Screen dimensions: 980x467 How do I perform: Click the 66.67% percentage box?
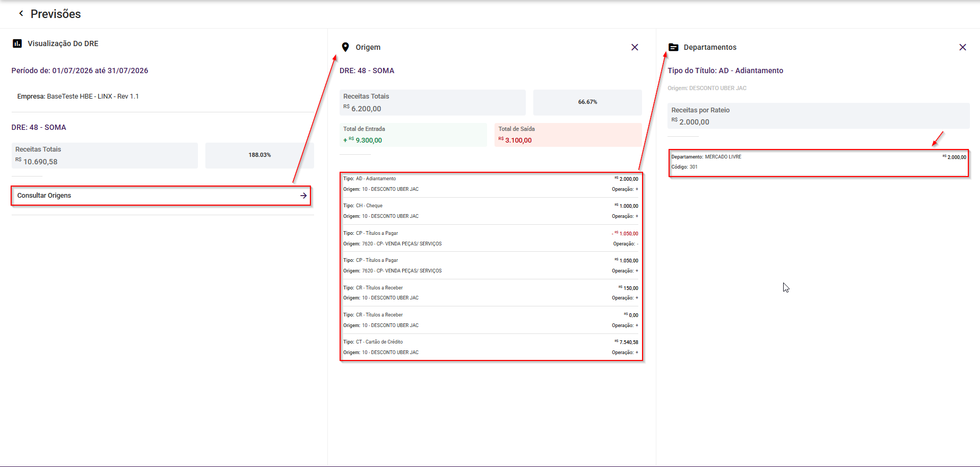click(587, 102)
